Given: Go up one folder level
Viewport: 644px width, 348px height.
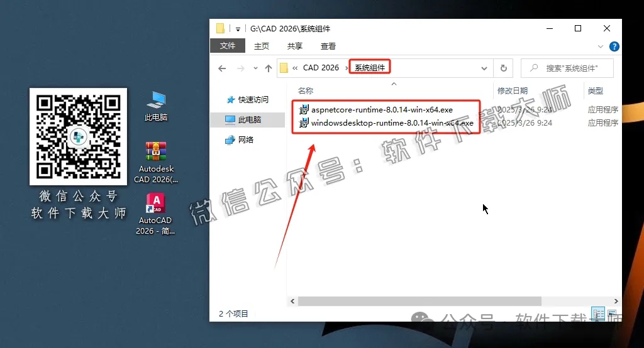Looking at the screenshot, I should [268, 68].
